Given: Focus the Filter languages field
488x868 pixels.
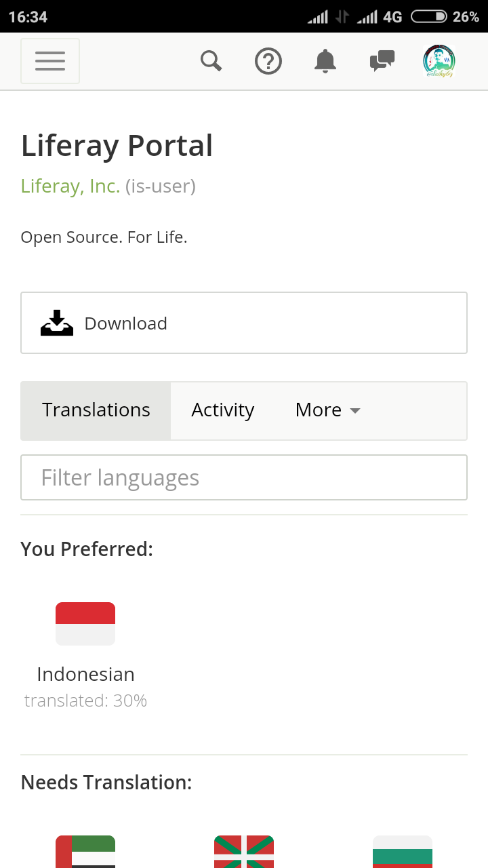Looking at the screenshot, I should coord(244,477).
